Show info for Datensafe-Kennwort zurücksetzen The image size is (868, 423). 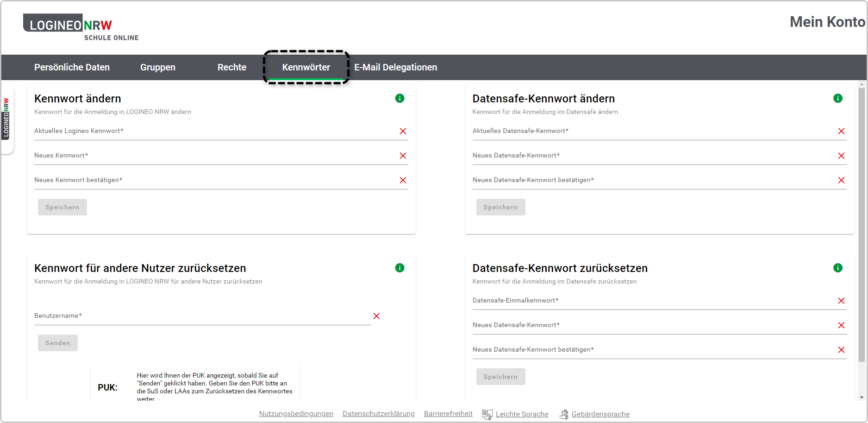tap(838, 268)
